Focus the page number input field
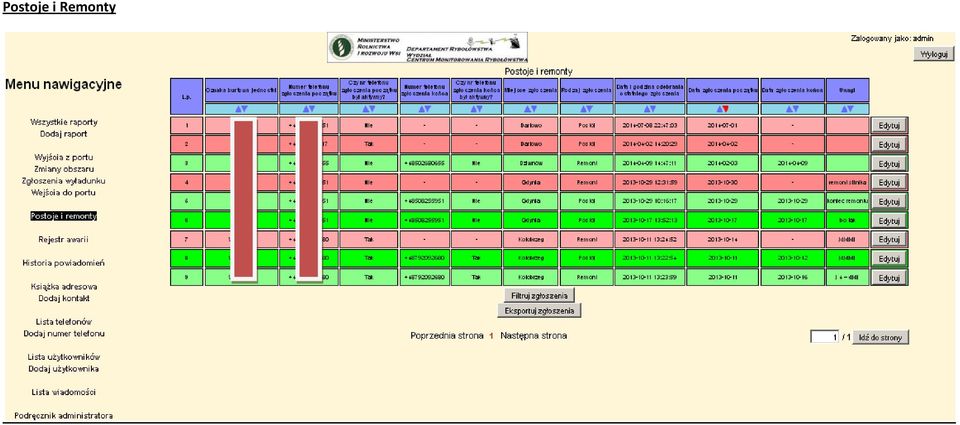The image size is (960, 425). 824,337
